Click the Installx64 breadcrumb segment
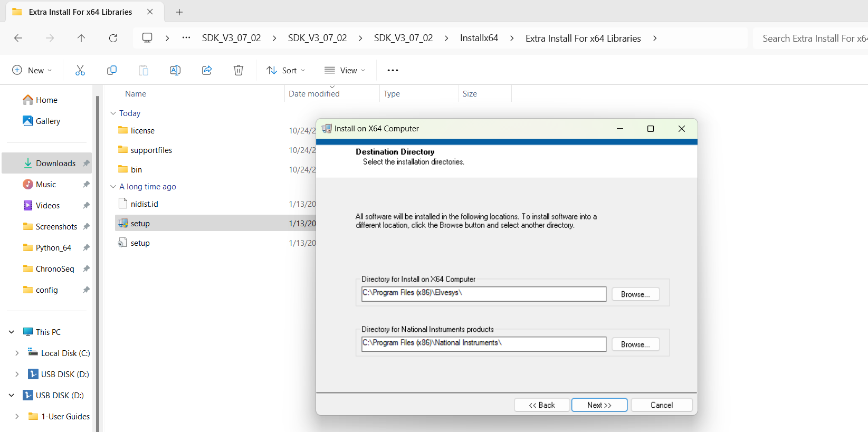Image resolution: width=868 pixels, height=432 pixels. coord(479,38)
